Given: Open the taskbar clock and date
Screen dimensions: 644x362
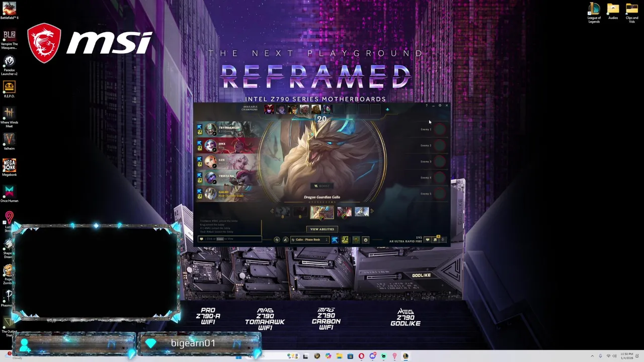Looking at the screenshot, I should (627, 356).
